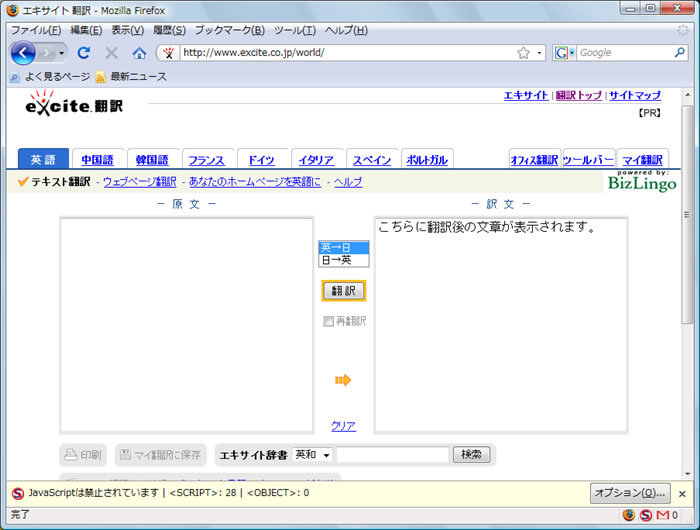The height and width of the screenshot is (530, 700).
Task: Open the search engine selector dropdown
Action: click(x=564, y=53)
